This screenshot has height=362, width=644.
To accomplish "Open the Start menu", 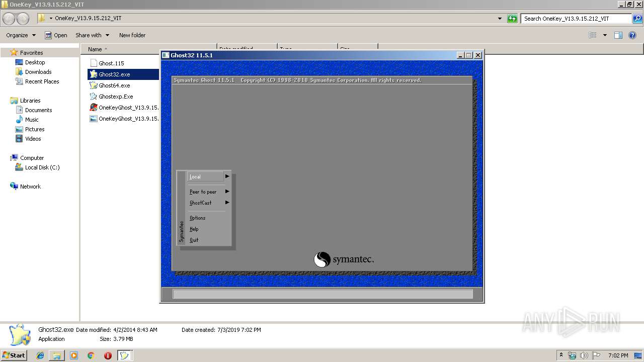I will 14,355.
